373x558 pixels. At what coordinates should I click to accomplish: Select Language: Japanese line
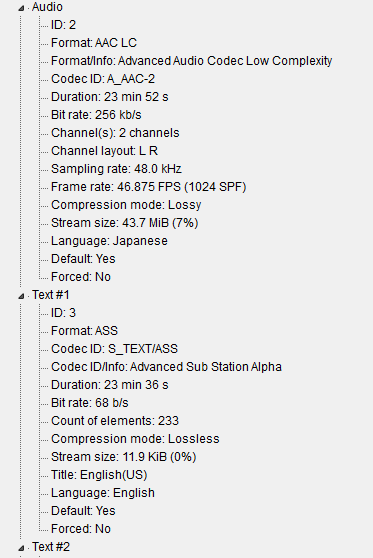click(109, 241)
